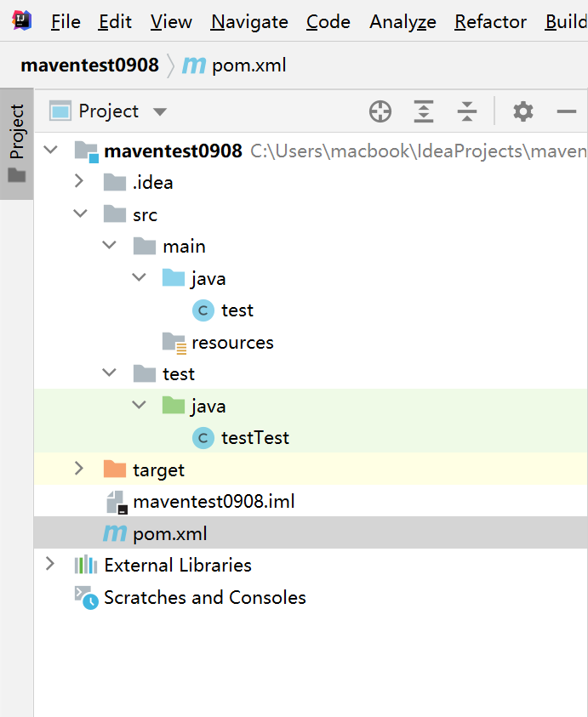Click the maventest0908.iml file icon
This screenshot has height=717, width=588.
[x=117, y=502]
